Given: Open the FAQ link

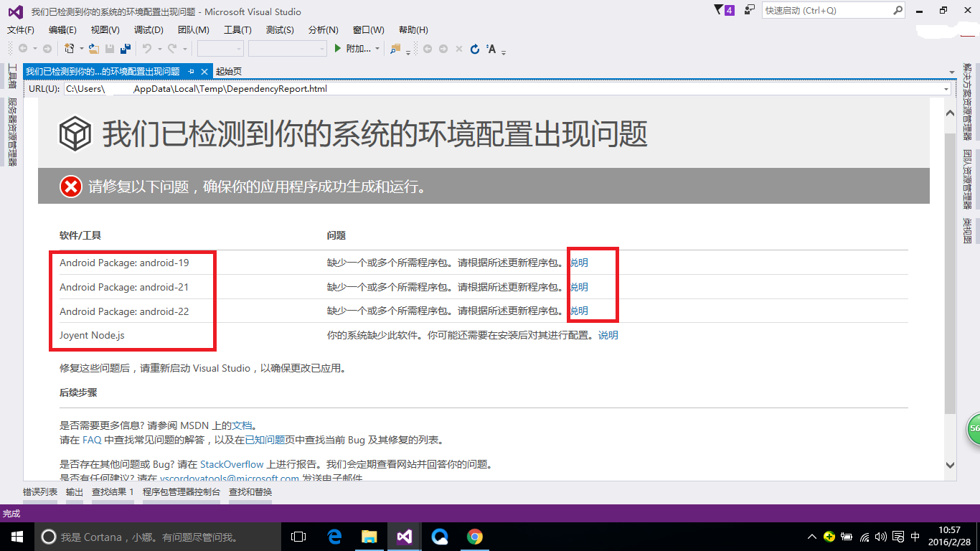Looking at the screenshot, I should click(x=92, y=440).
